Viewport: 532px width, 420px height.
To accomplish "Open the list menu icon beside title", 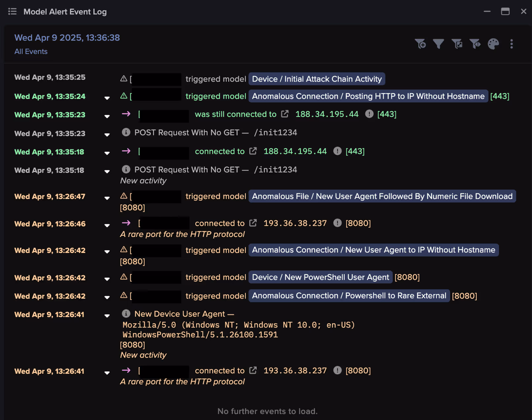I will [12, 12].
